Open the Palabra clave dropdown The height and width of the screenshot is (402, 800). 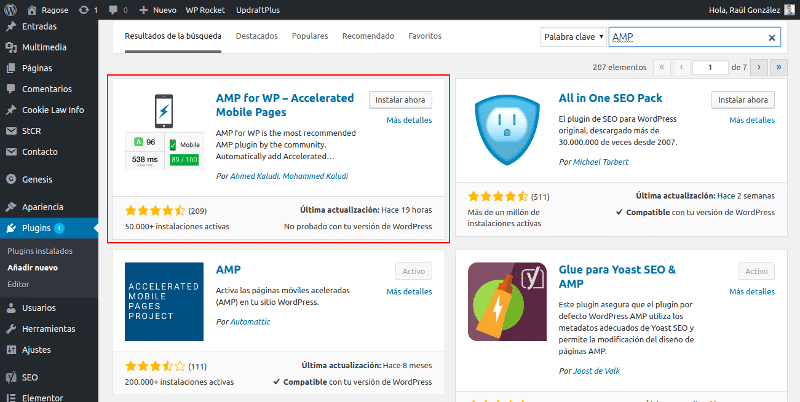(573, 37)
